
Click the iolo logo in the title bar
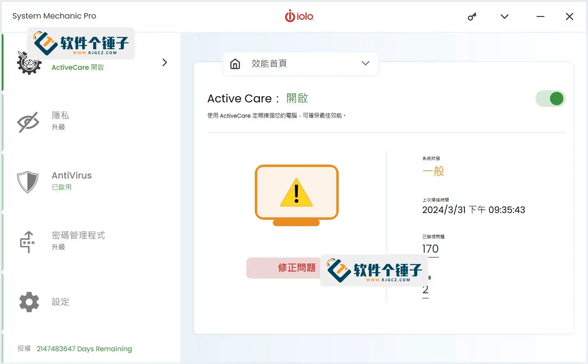(299, 16)
